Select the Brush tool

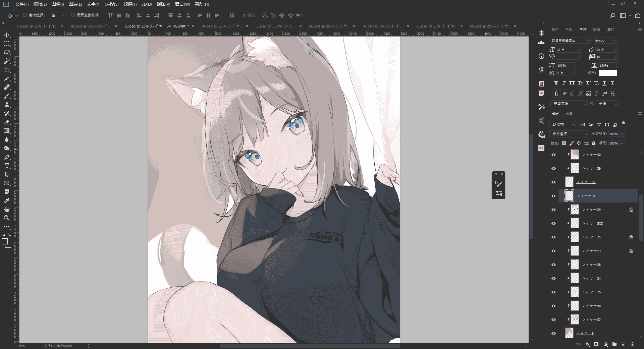7,96
